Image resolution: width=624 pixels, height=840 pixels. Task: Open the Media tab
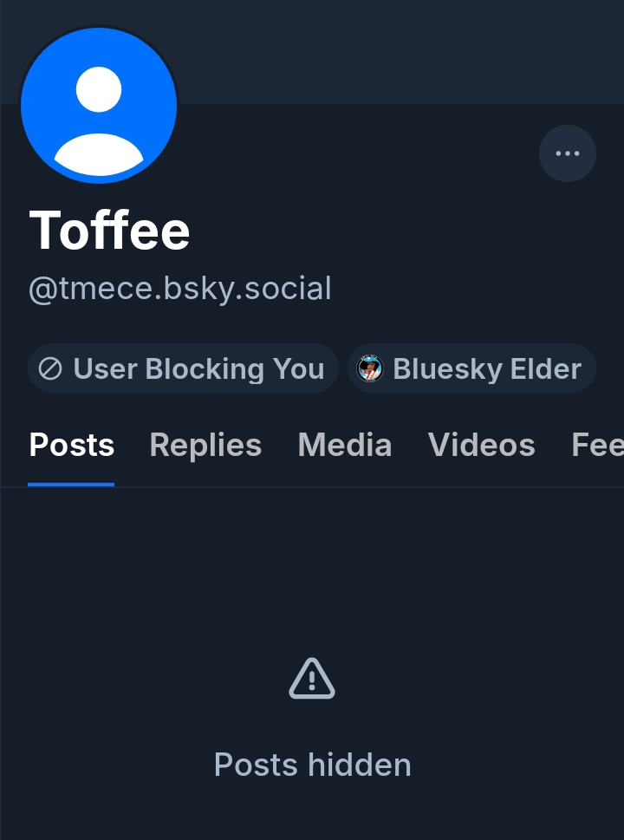(345, 445)
